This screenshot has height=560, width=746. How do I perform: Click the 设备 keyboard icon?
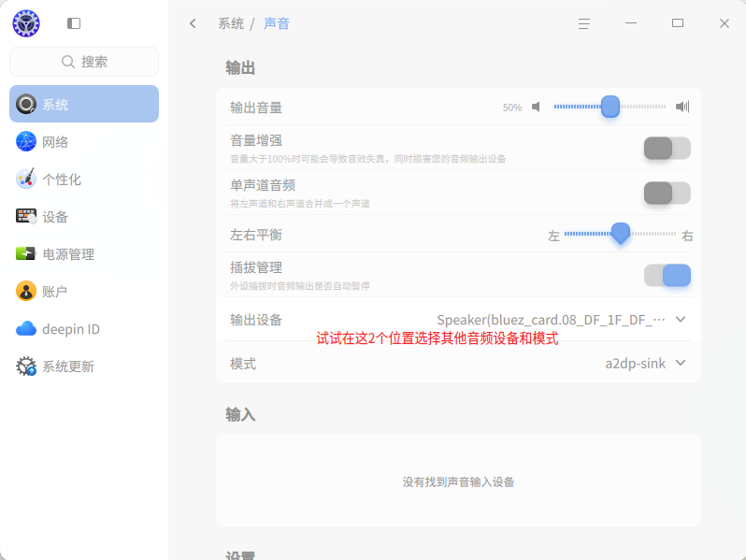coord(26,217)
